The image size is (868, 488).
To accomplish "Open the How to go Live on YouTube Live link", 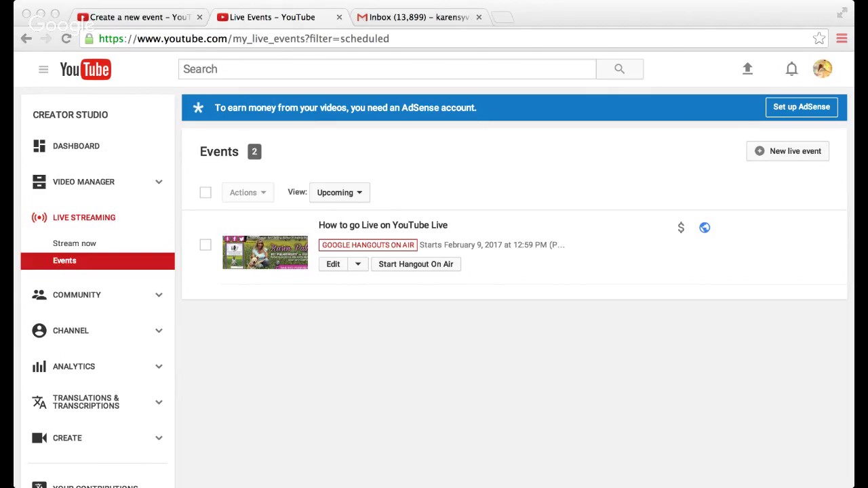I will tap(383, 225).
